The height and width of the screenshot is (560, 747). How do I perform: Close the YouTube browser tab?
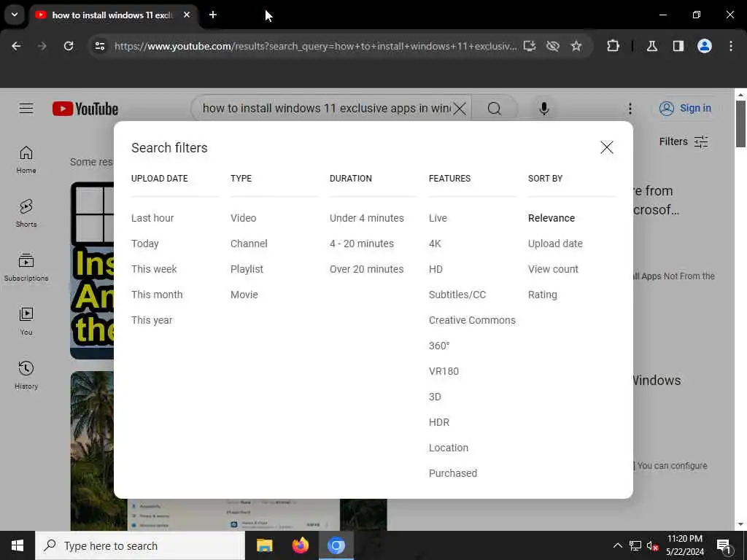[x=187, y=15]
